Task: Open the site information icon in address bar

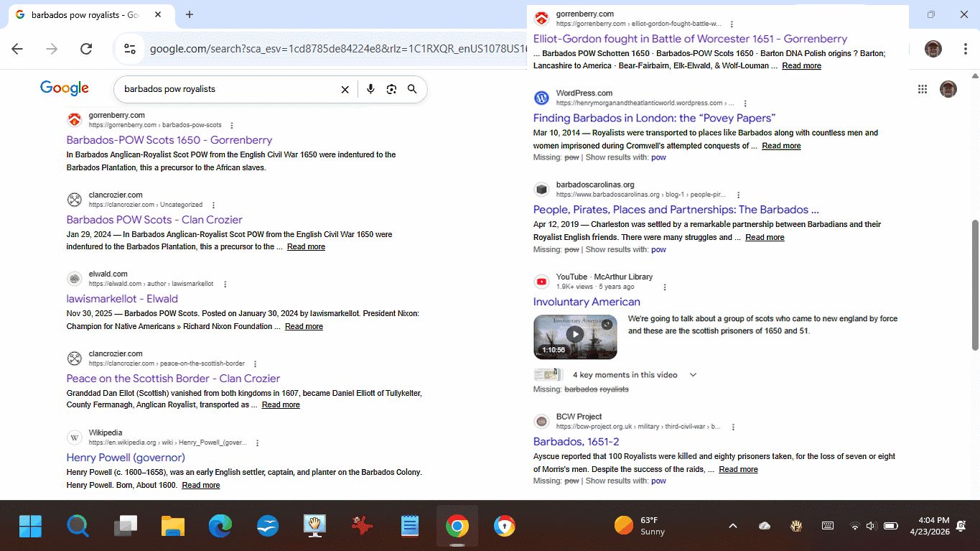Action: pos(130,49)
